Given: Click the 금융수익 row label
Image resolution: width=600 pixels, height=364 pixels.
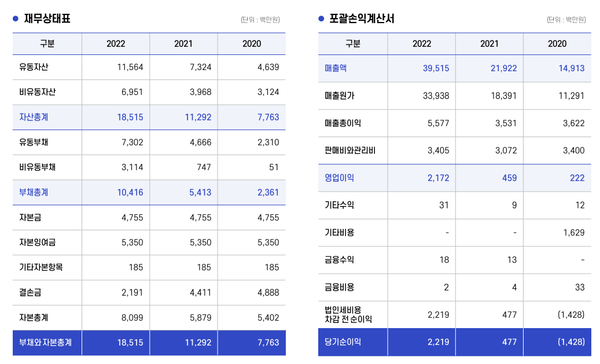Looking at the screenshot, I should tap(340, 260).
